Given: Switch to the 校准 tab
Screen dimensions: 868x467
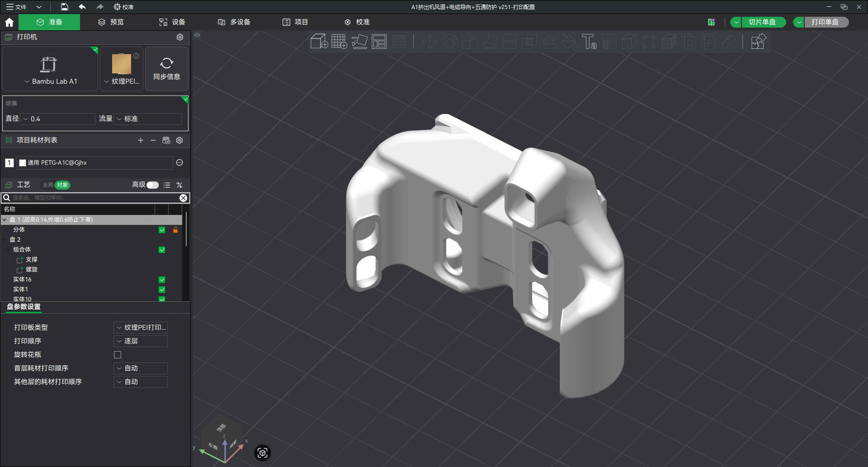Looking at the screenshot, I should [357, 22].
